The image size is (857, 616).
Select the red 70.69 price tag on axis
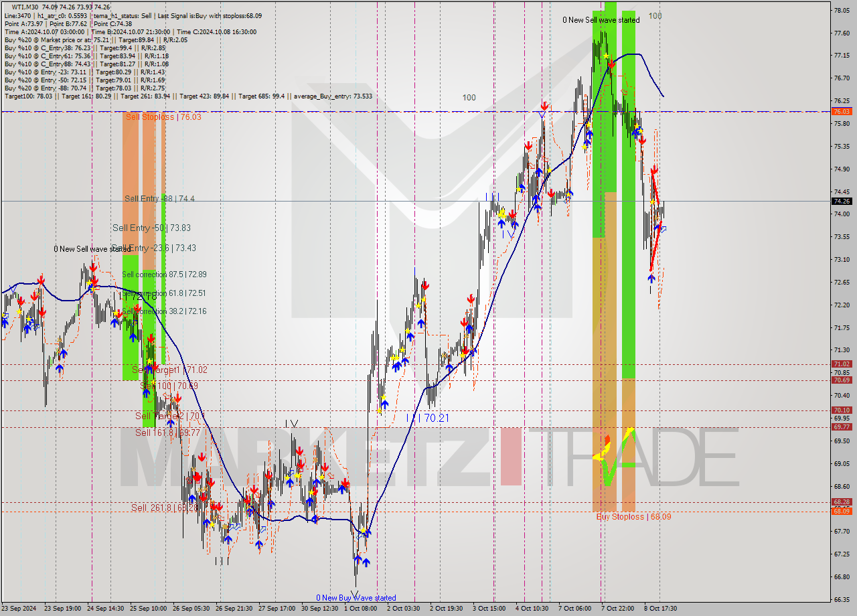click(842, 380)
